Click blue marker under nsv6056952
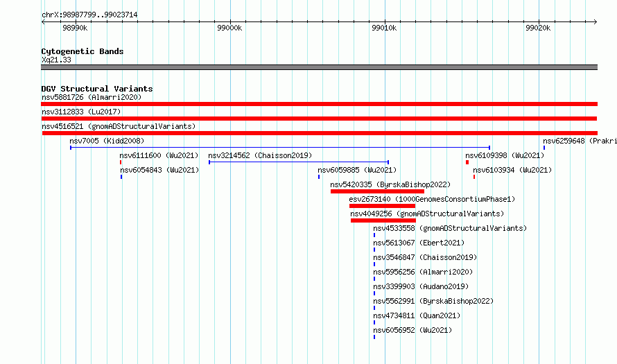 tap(374, 337)
